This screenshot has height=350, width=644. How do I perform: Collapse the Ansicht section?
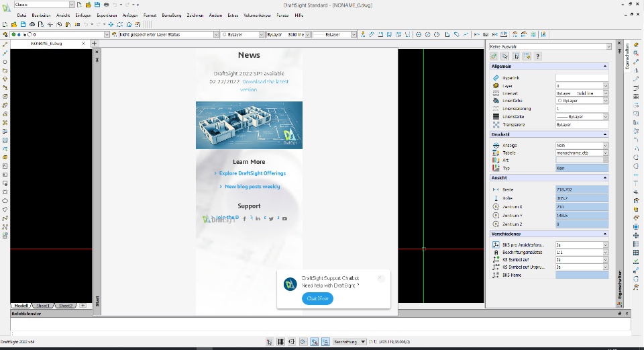605,177
